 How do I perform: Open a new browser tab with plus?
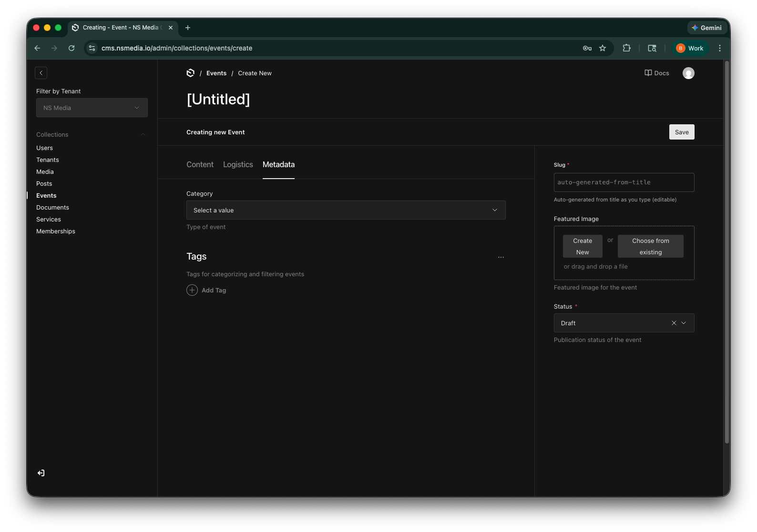(188, 28)
